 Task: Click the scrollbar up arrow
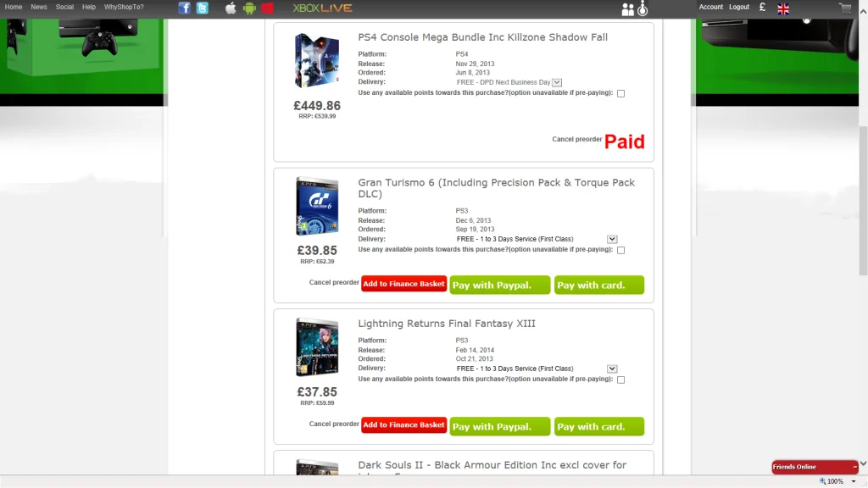coord(863,11)
